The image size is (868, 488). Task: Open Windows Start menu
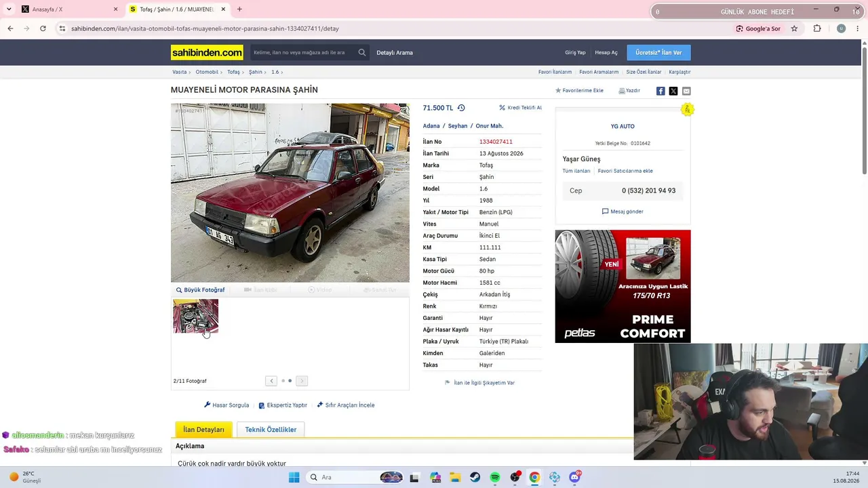point(294,477)
